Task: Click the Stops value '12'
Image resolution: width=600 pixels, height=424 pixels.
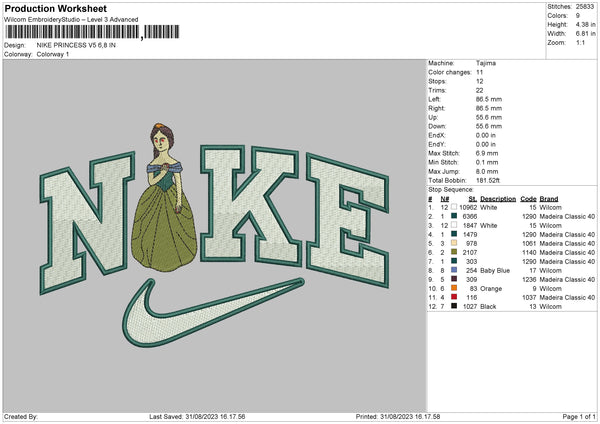Action: coord(479,81)
